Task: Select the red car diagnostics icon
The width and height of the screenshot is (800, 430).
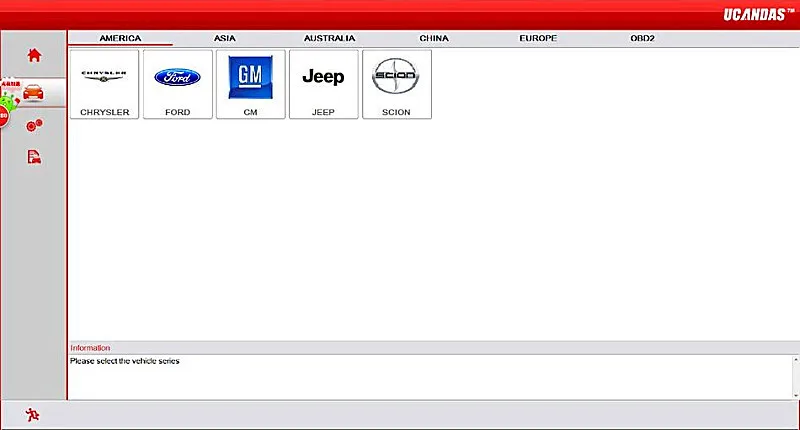Action: point(34,92)
